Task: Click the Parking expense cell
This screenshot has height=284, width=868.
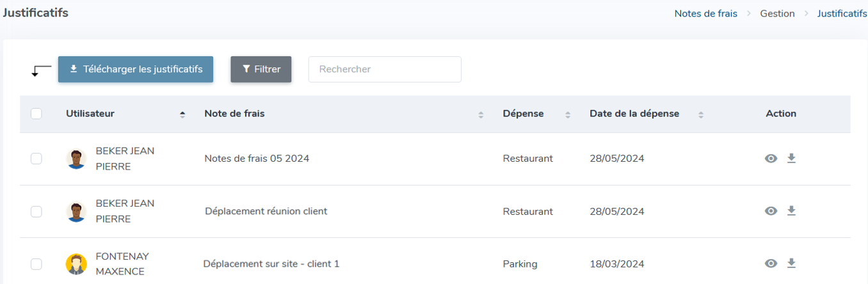Action: pos(520,264)
